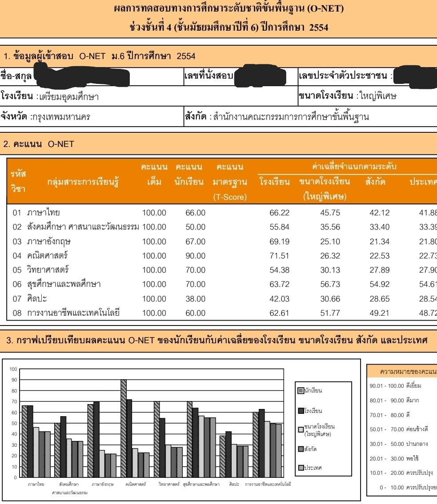Screen dimensions: 437x504
Task: Select school-size average 25.10
Action: (x=330, y=242)
